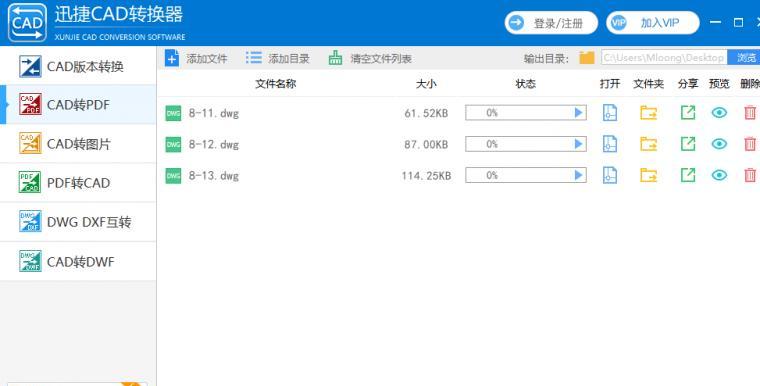The width and height of the screenshot is (760, 386).
Task: Share the 8-11.dwg file
Action: [688, 113]
